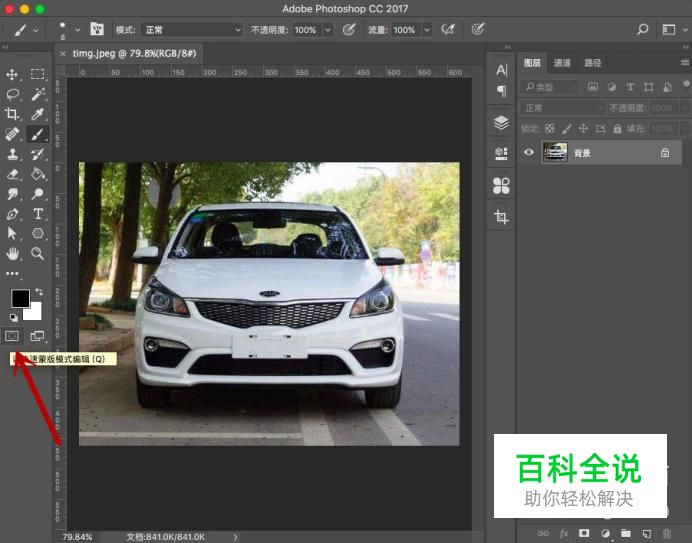Select the Zoom tool
692x543 pixels.
(x=38, y=253)
